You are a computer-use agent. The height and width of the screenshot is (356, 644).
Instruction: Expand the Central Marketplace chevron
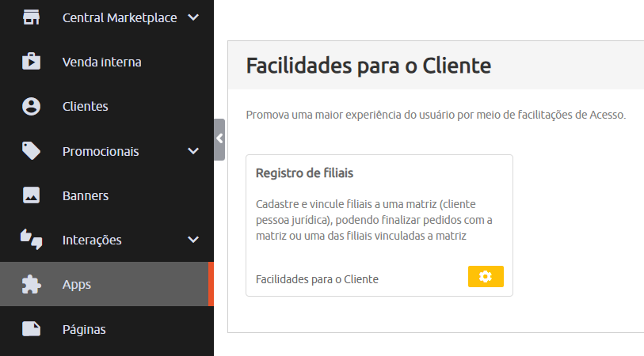click(193, 17)
